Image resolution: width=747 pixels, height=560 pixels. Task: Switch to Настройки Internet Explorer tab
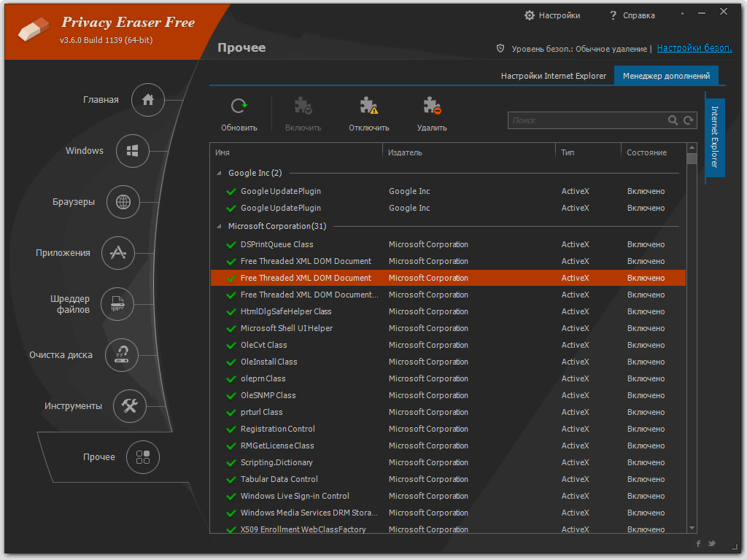pyautogui.click(x=553, y=76)
